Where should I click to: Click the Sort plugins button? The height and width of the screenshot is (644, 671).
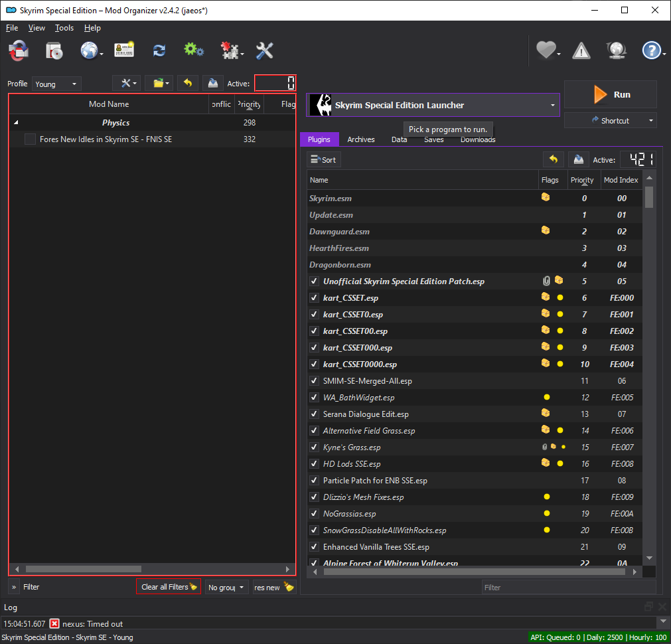pos(323,160)
